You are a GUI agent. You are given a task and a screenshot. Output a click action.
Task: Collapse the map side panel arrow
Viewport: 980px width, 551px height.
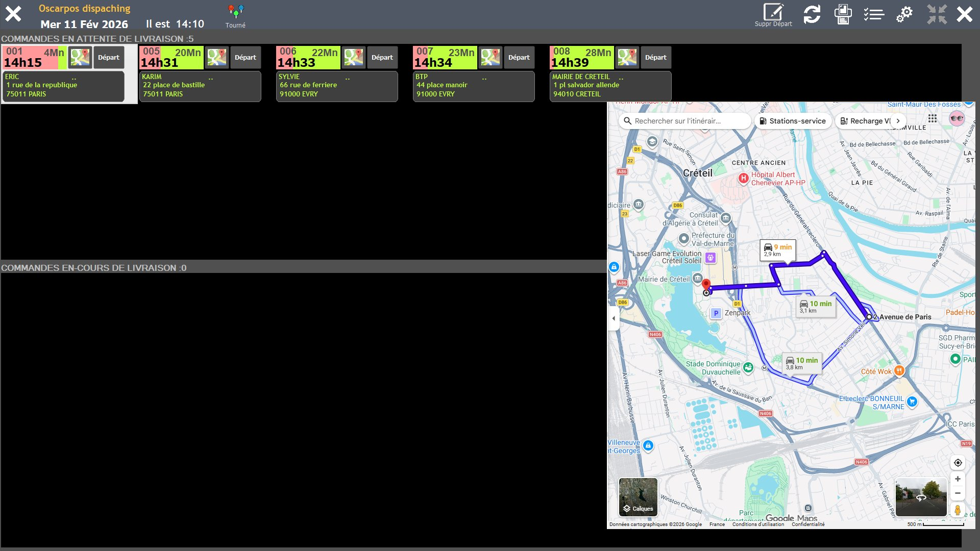tap(614, 318)
